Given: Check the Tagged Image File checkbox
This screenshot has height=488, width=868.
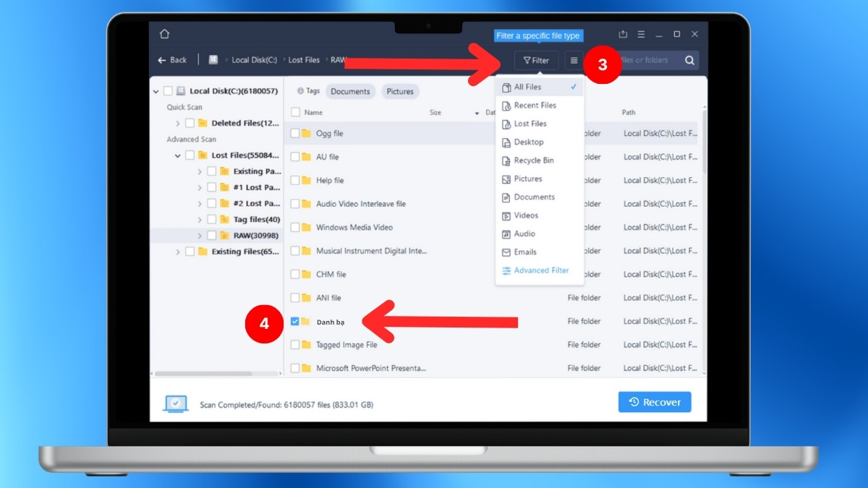Looking at the screenshot, I should click(x=295, y=345).
